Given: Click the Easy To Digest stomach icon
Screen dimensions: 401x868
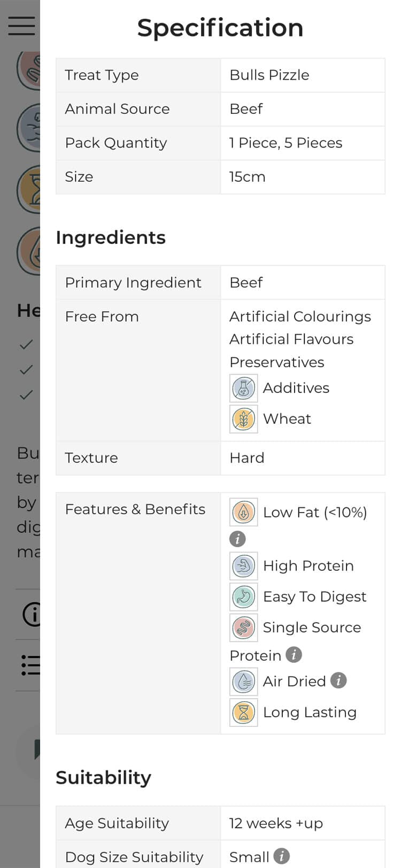Looking at the screenshot, I should (x=243, y=596).
